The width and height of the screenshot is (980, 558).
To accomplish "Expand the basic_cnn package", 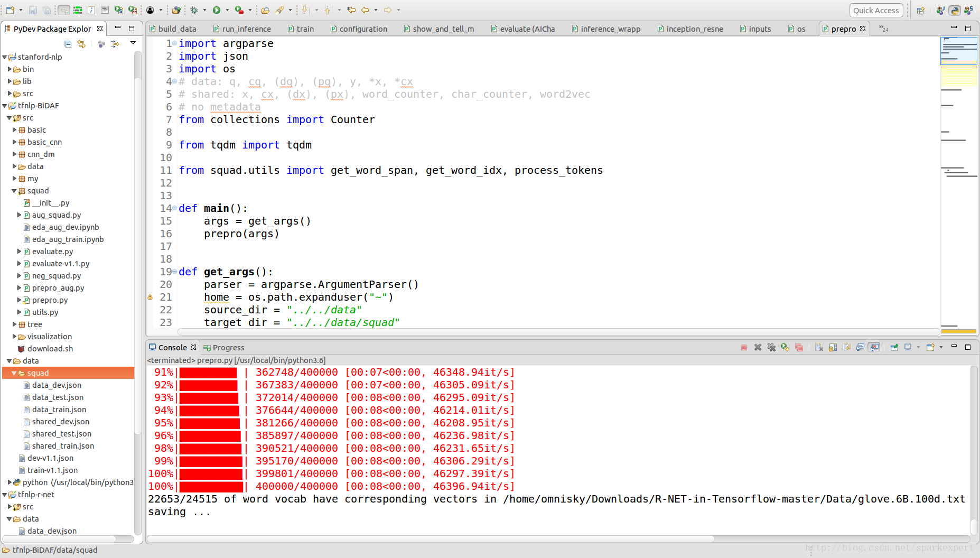I will pos(14,142).
